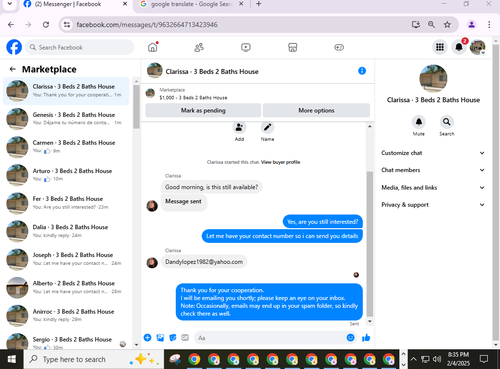Open Chrome three-dot menu

click(x=489, y=24)
